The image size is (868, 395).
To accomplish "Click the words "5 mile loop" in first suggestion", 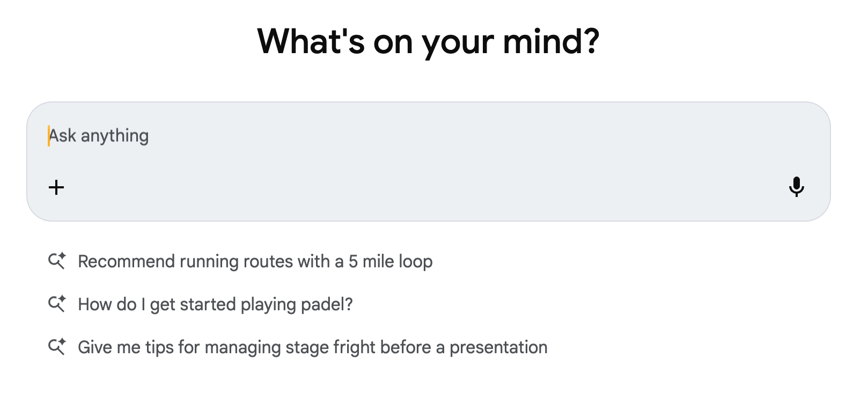I will tap(391, 261).
